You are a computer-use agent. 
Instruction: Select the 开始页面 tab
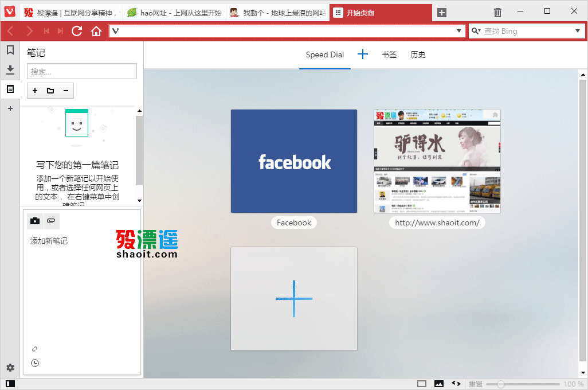pos(381,13)
